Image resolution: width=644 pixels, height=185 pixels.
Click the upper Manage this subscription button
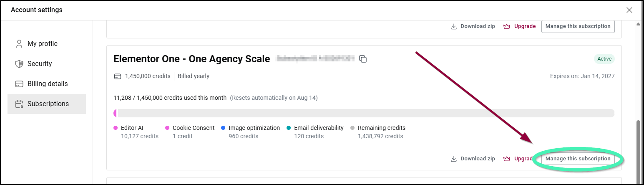tap(578, 26)
